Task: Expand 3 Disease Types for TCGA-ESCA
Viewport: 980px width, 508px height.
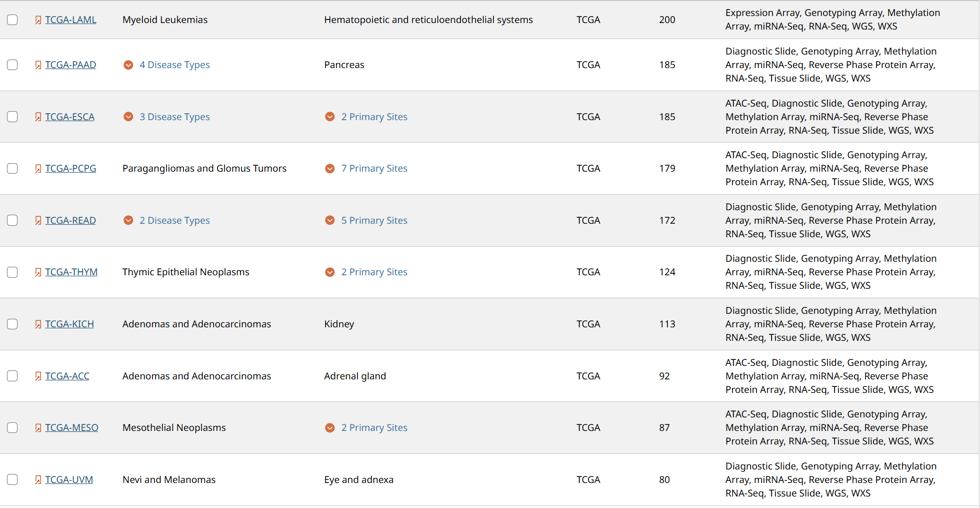Action: [x=166, y=117]
